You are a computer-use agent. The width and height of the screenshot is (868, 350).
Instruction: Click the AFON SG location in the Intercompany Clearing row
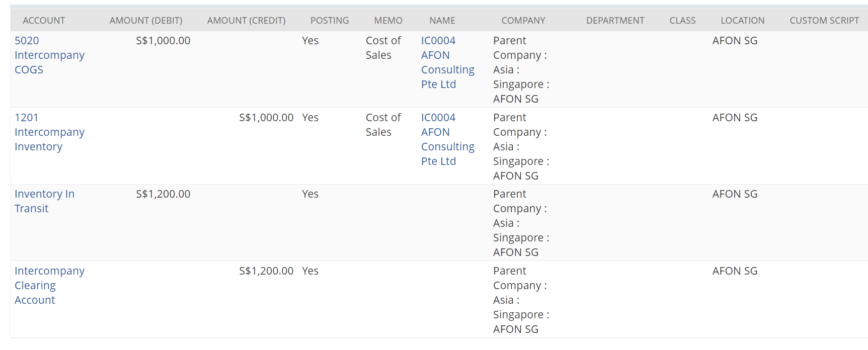click(x=735, y=271)
